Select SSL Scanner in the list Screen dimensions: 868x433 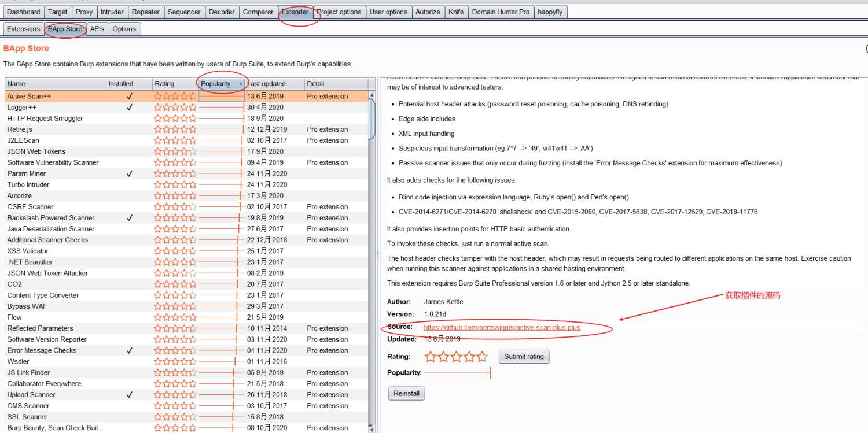coord(186,417)
